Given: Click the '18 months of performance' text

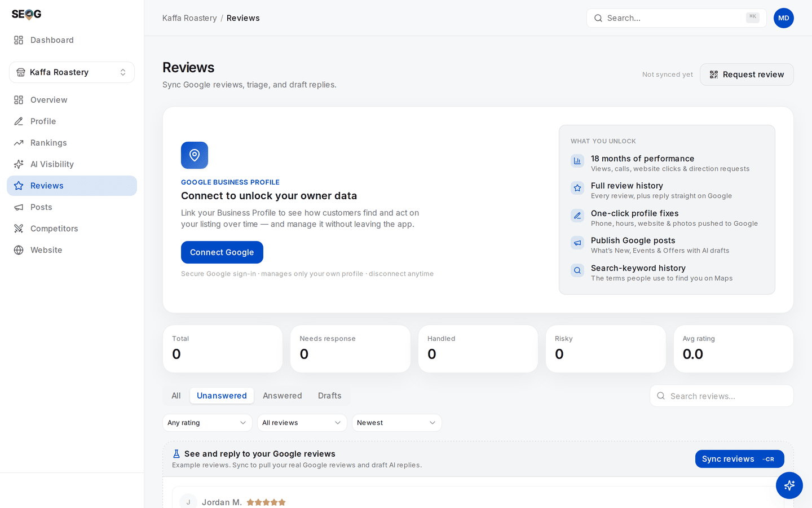Looking at the screenshot, I should tap(642, 159).
